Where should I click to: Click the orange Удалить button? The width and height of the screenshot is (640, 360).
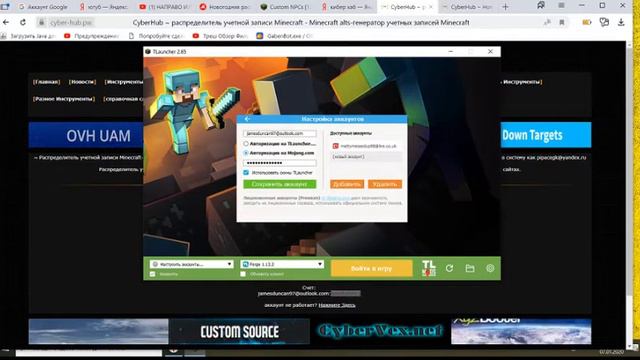click(385, 184)
